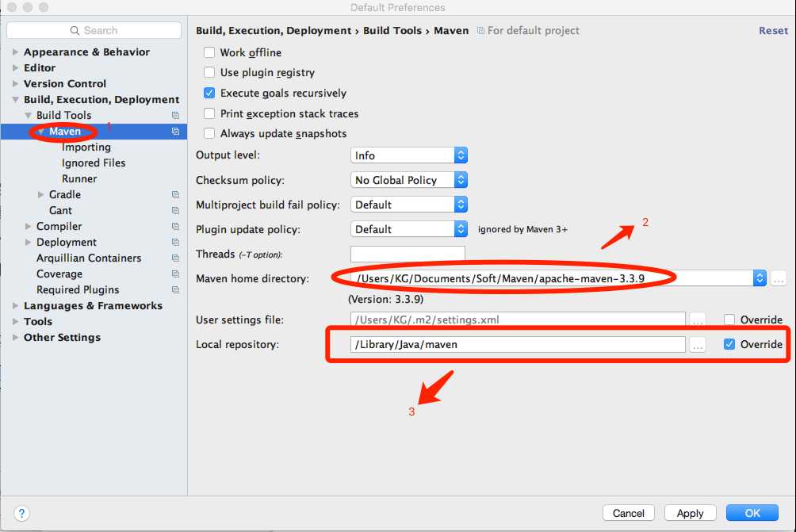Open Version Control settings section
Image resolution: width=796 pixels, height=532 pixels.
coord(65,84)
